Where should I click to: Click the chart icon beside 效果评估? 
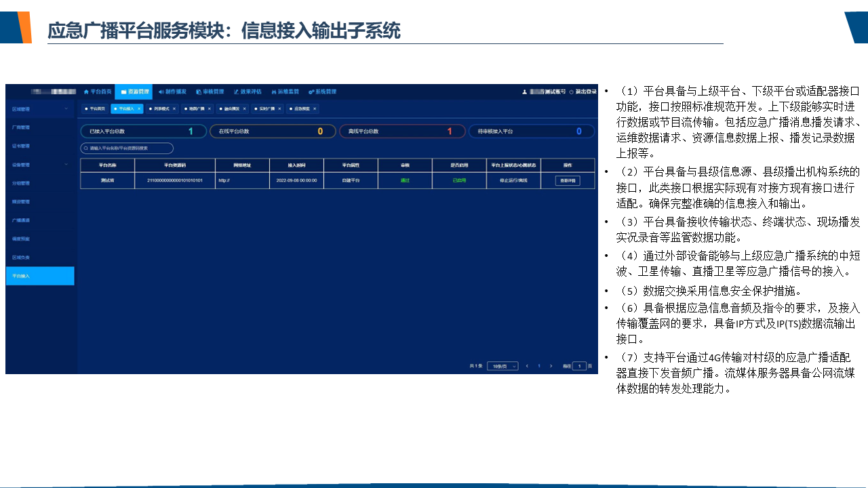click(x=237, y=91)
